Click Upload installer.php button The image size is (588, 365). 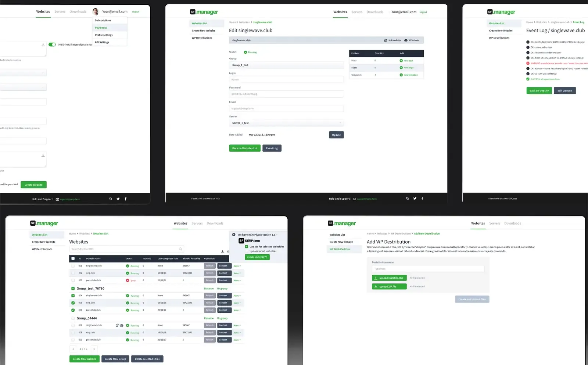pyautogui.click(x=389, y=278)
